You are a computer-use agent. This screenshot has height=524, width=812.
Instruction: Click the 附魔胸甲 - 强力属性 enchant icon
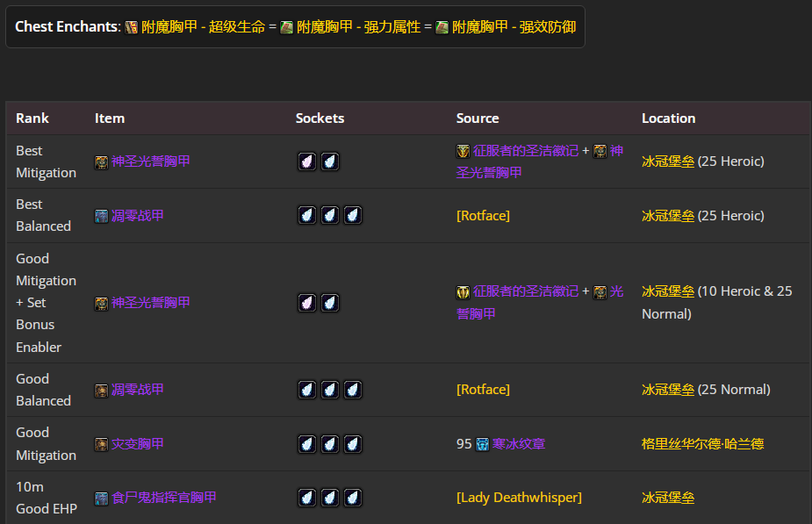pos(287,27)
